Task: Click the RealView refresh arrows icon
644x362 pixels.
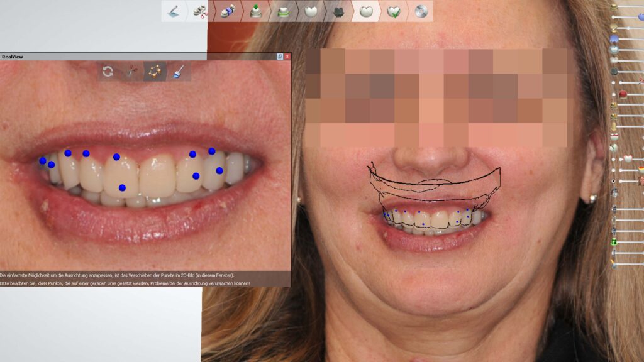Action: tap(108, 72)
